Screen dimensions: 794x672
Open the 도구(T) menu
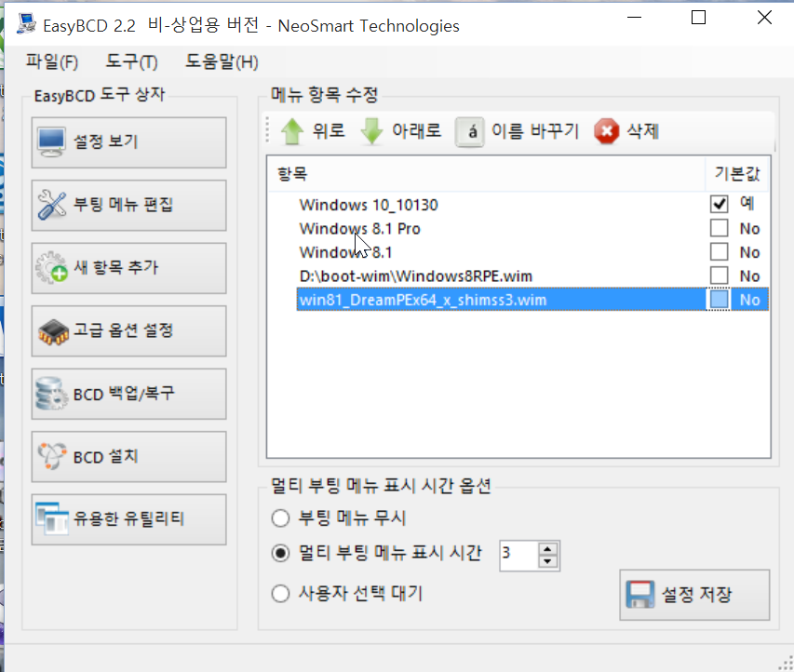point(131,61)
